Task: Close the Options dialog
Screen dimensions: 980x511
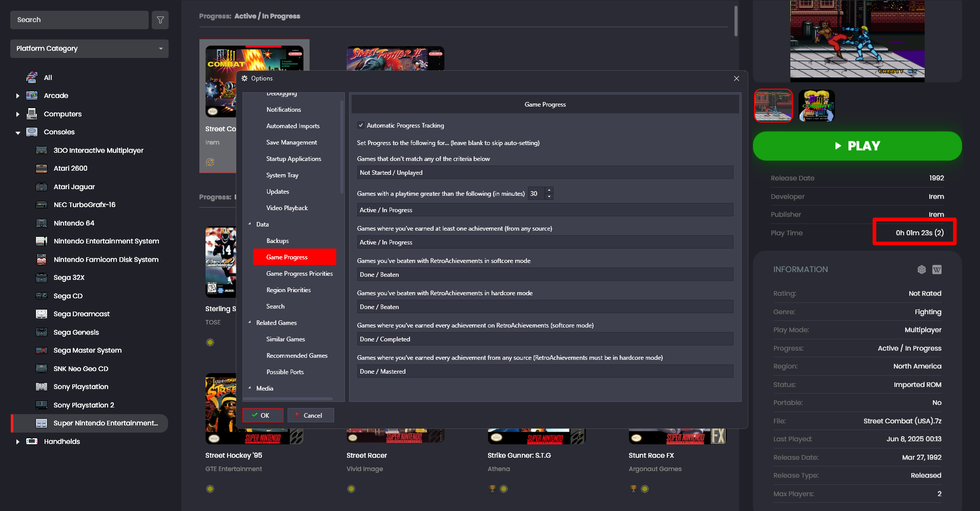Action: click(737, 78)
